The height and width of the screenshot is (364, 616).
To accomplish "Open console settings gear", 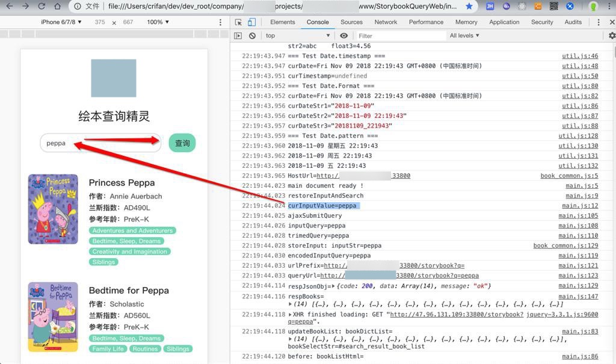I will click(612, 35).
